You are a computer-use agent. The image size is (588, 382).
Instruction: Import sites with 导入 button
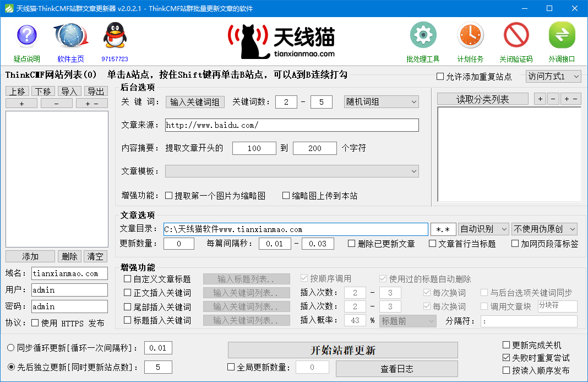click(x=69, y=92)
